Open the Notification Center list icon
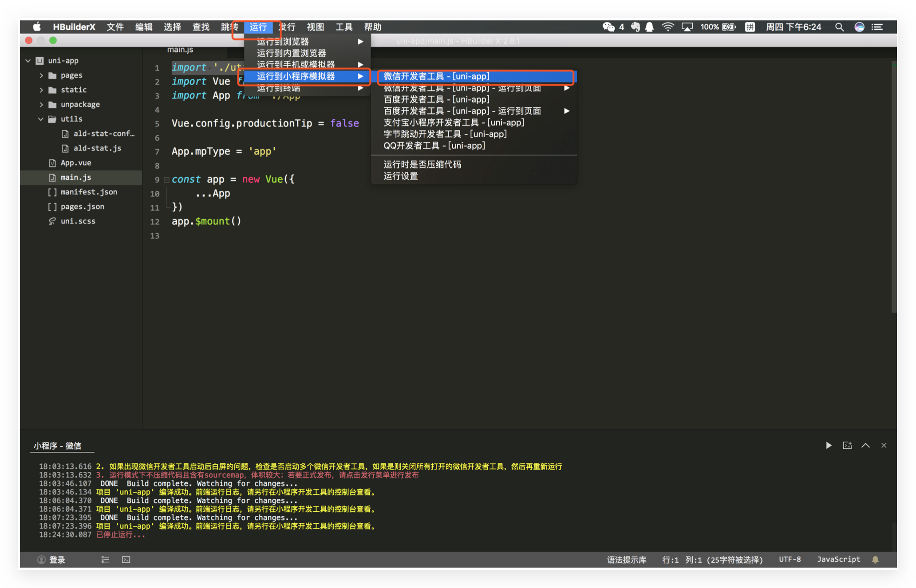916x588 pixels. pyautogui.click(x=877, y=27)
